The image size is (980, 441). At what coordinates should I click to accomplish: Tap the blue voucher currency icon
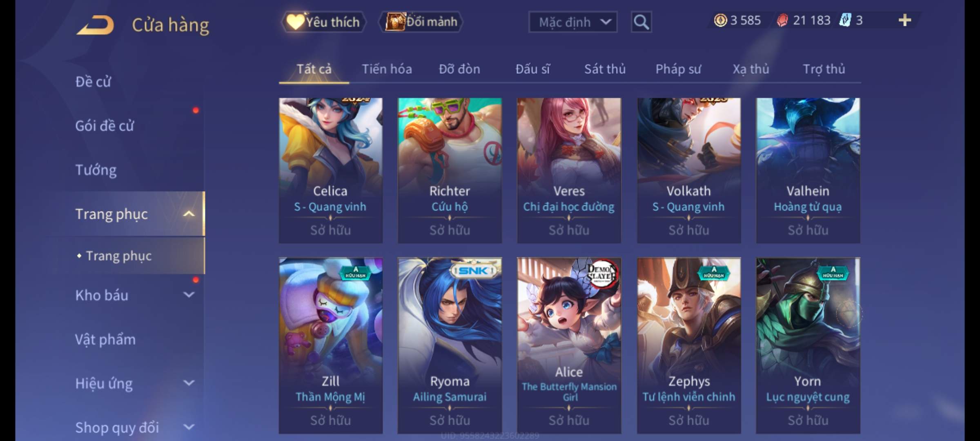point(845,20)
